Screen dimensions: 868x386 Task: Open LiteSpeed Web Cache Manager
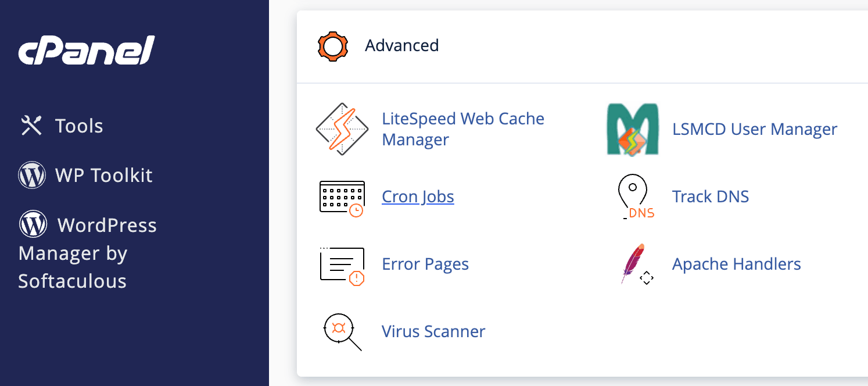tap(462, 129)
